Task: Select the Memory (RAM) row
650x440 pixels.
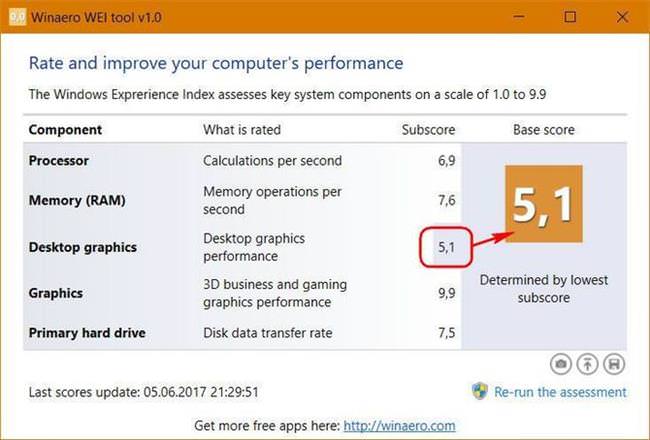Action: click(75, 200)
